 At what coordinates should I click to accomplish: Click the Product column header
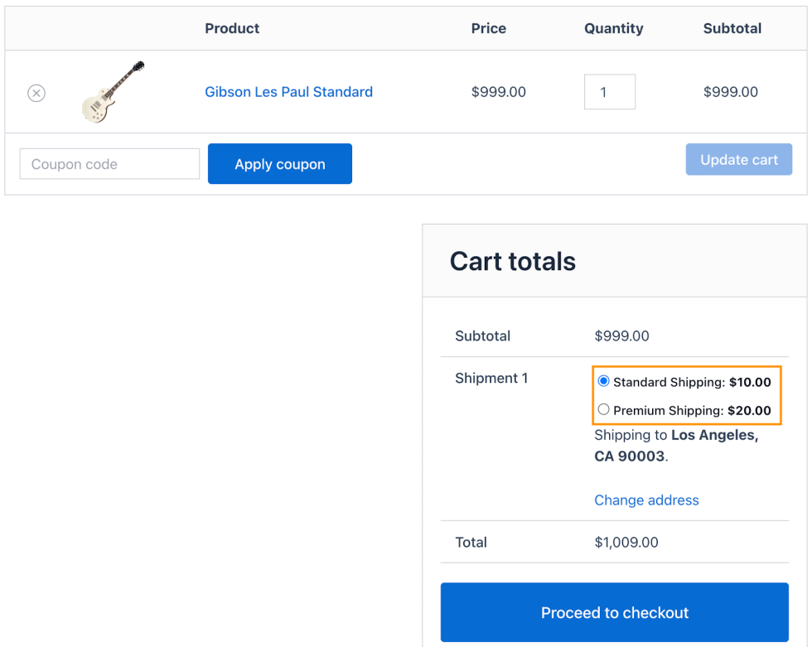coord(232,28)
